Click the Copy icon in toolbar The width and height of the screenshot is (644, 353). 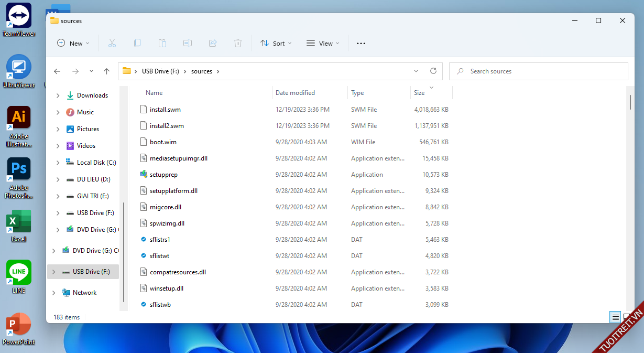pos(137,44)
